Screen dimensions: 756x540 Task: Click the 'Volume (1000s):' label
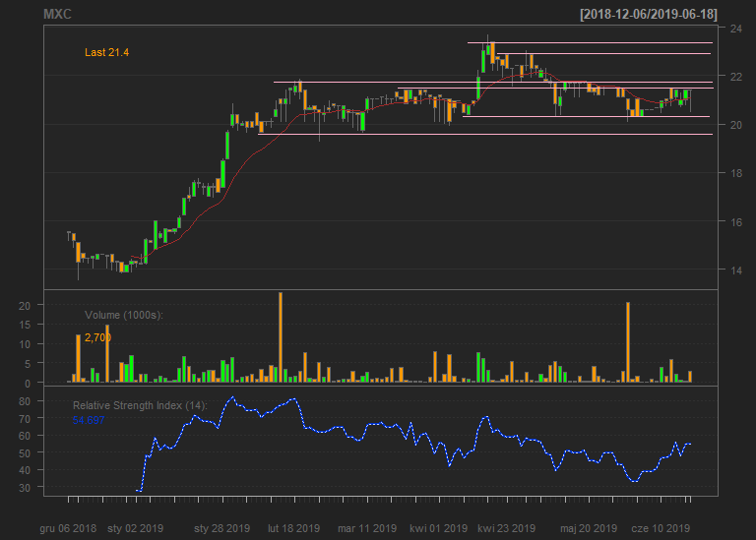click(x=124, y=315)
